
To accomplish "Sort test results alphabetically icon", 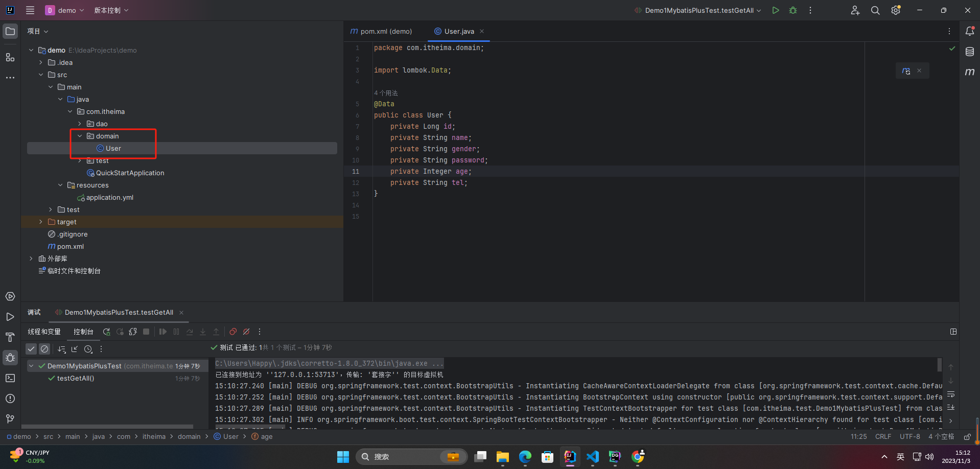I will click(62, 349).
